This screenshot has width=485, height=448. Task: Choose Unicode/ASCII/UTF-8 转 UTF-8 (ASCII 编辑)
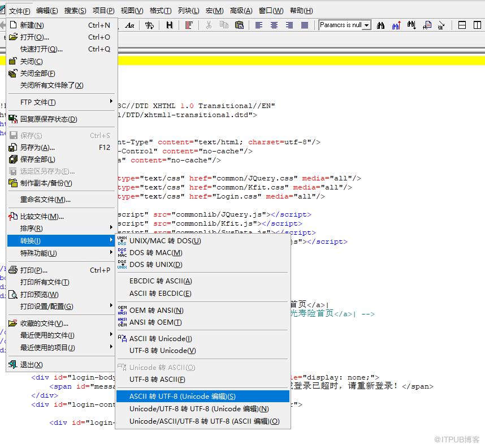[203, 421]
